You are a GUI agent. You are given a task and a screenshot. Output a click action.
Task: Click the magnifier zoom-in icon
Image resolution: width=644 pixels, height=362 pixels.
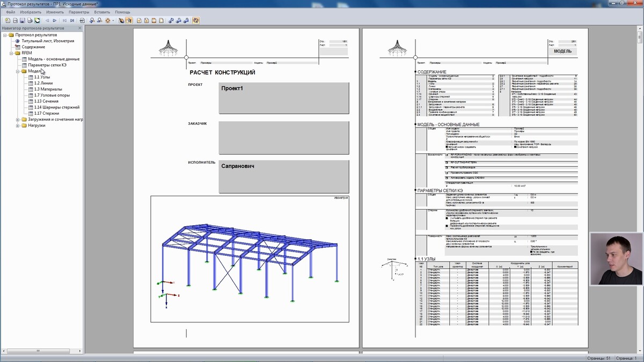pyautogui.click(x=92, y=20)
